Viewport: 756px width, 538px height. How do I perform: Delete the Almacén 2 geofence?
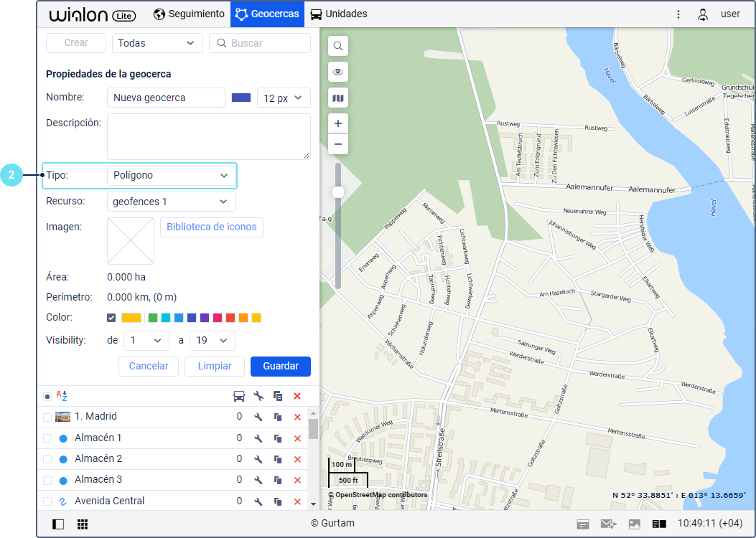tap(297, 459)
